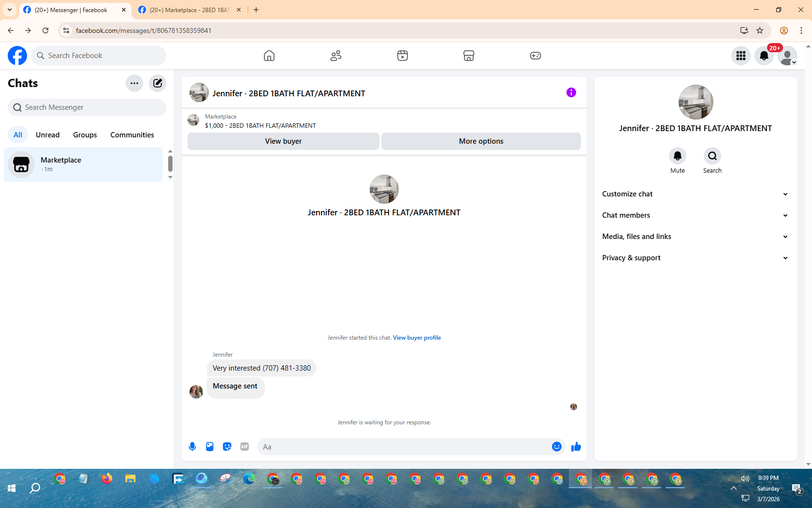
Task: Choose a sticker with the sticker icon
Action: click(227, 447)
